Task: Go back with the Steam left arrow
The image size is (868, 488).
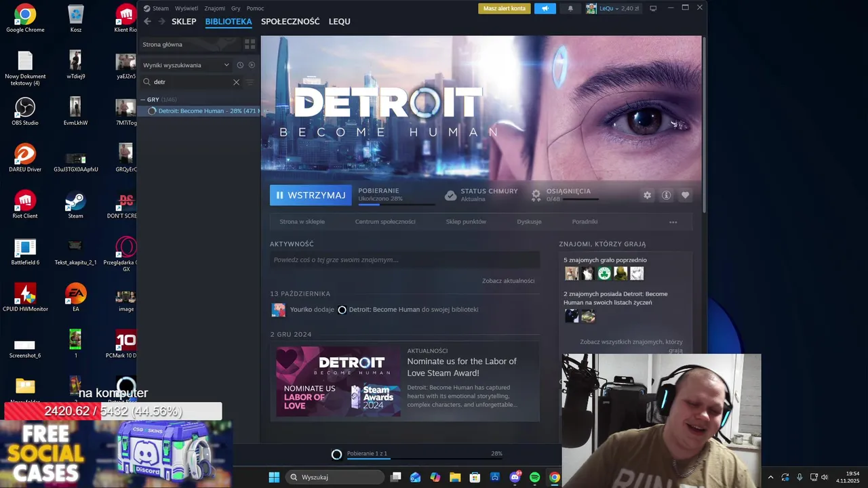Action: pos(147,22)
